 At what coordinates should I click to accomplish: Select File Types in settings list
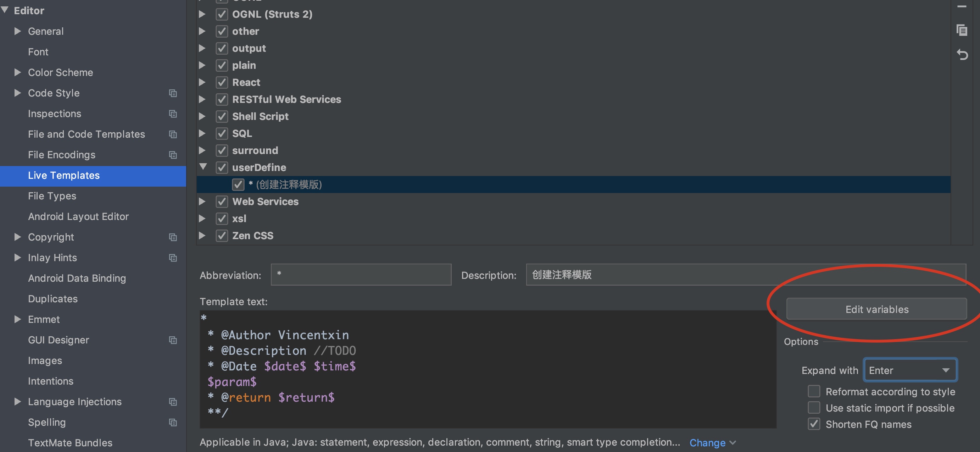pos(52,196)
